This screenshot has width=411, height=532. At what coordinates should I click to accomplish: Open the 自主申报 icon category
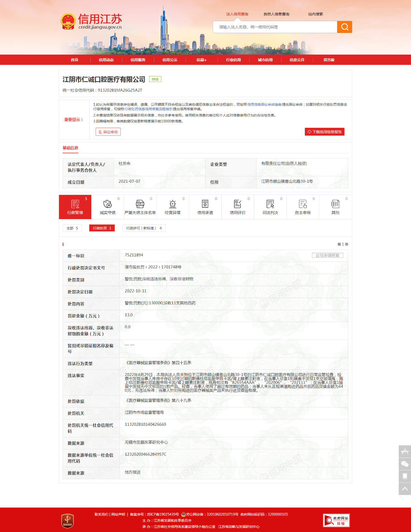303,207
